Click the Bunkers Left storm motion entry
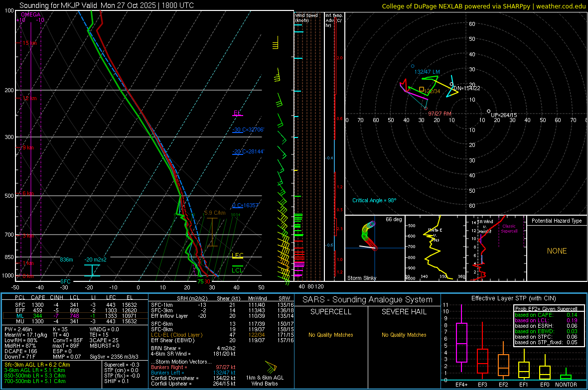 [x=193, y=373]
